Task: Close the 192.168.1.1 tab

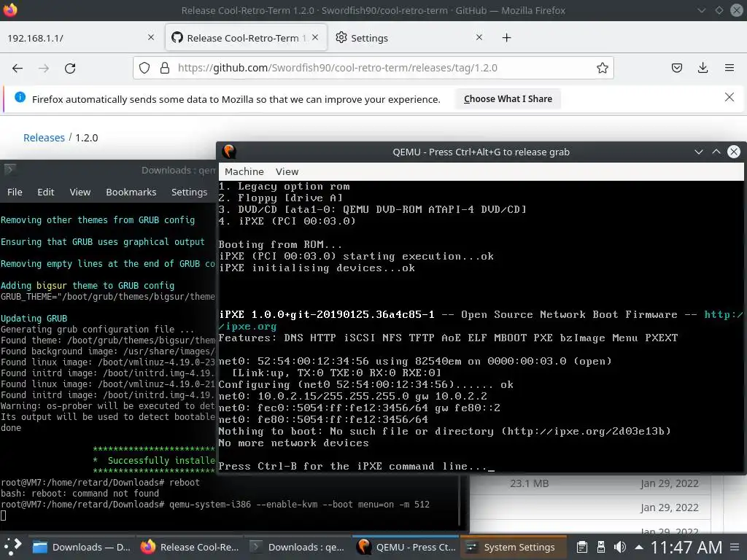Action: pyautogui.click(x=150, y=37)
